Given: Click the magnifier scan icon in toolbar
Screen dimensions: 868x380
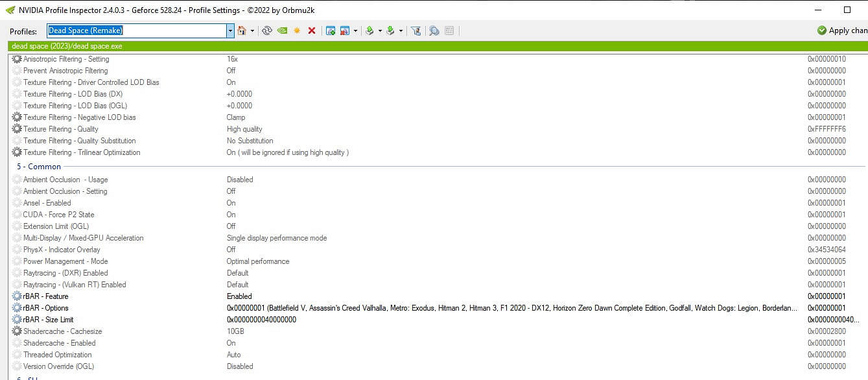Looking at the screenshot, I should 434,30.
